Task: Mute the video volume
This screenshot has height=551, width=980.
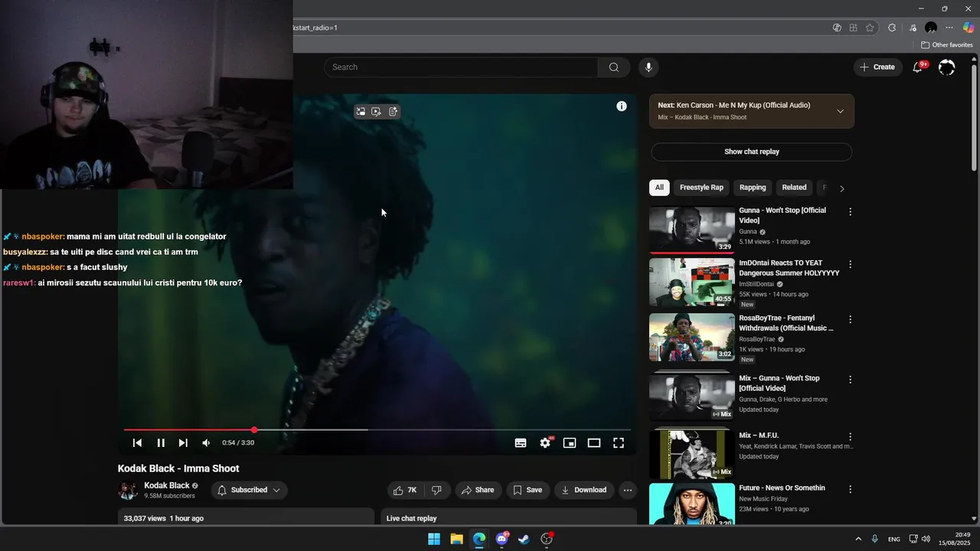Action: (206, 442)
